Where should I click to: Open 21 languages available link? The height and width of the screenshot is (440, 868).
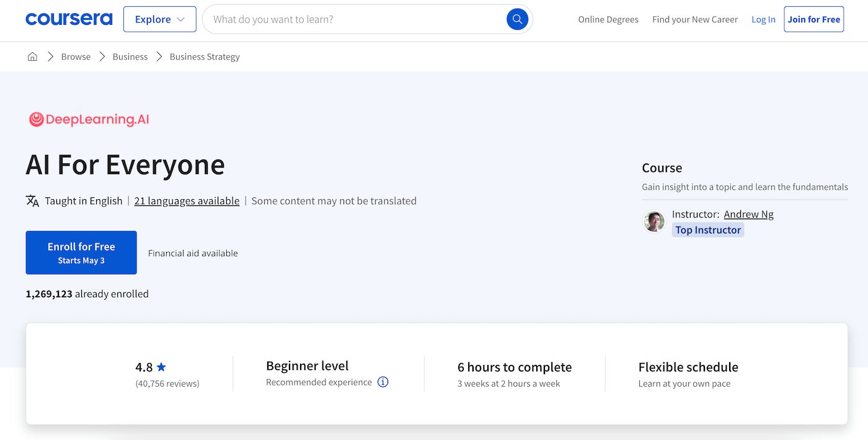coord(187,200)
